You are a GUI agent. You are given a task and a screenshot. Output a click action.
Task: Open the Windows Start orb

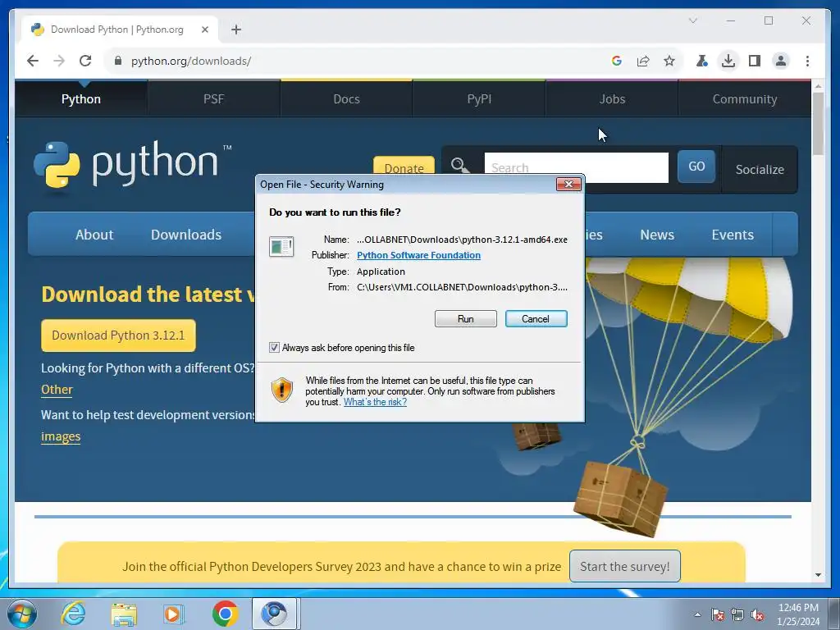[x=22, y=614]
